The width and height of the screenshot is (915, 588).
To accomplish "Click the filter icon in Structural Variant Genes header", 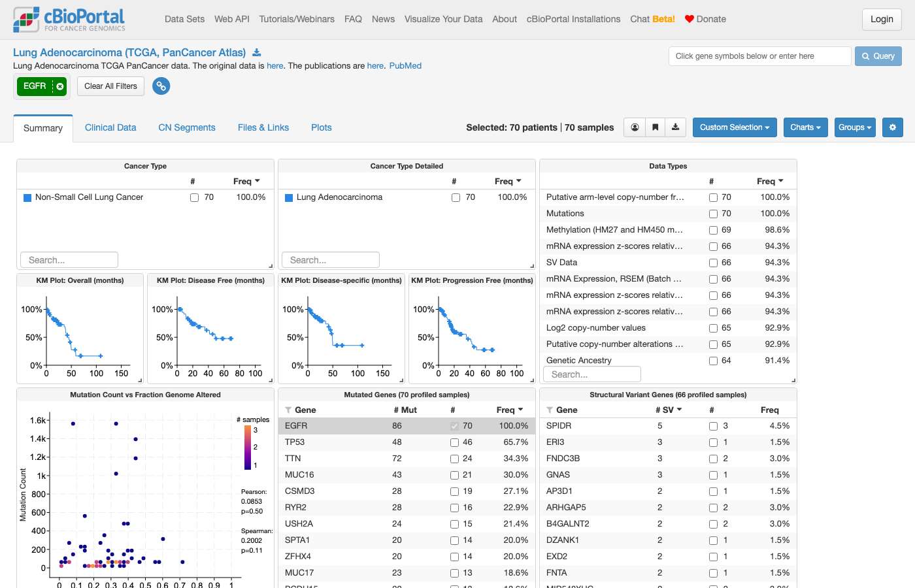I will point(550,410).
